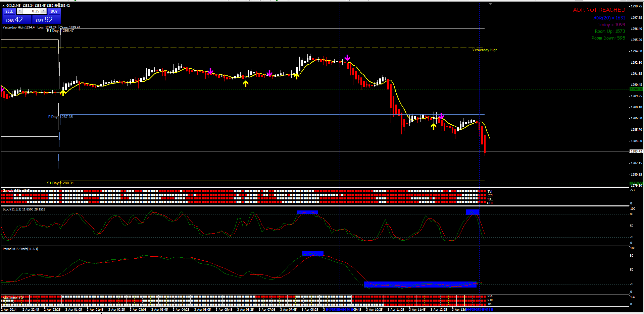Viewport: 644px width, 314px height.
Task: Click the Room Up: 1573 label
Action: 610,32
